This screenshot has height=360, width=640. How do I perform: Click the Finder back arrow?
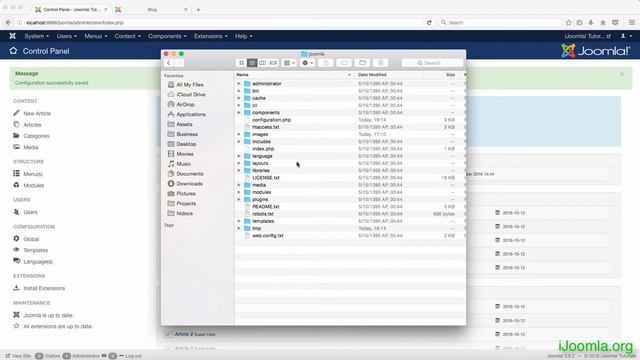tap(169, 63)
